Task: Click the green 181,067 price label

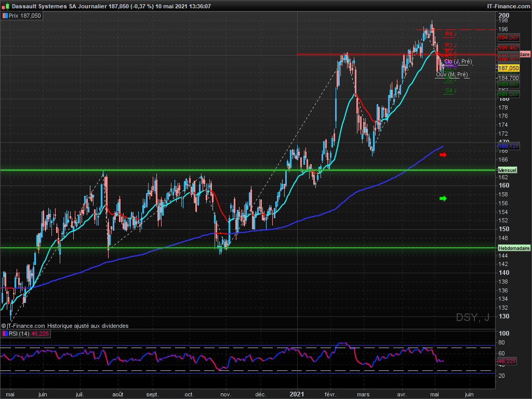Action: pos(508,95)
